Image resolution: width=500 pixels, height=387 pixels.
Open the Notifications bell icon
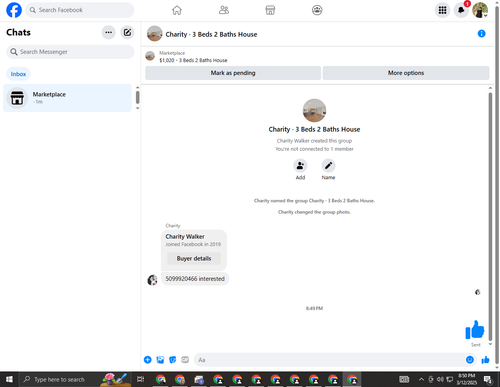coord(461,10)
